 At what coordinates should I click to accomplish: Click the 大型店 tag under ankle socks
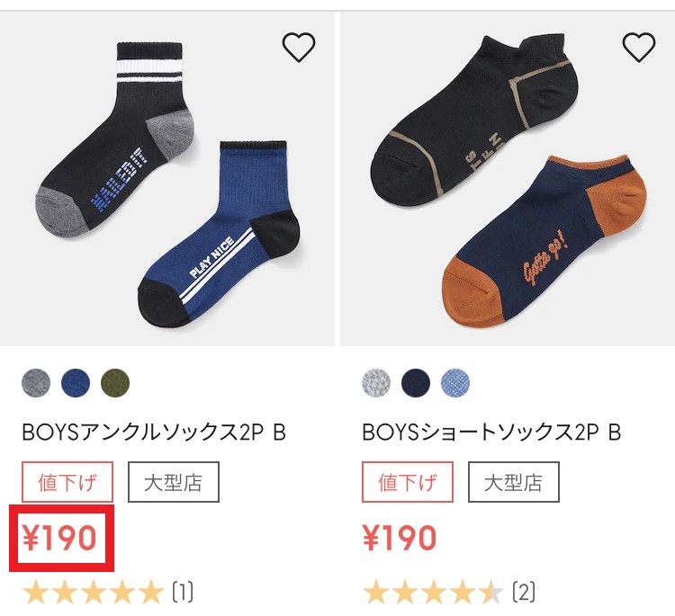(x=174, y=482)
